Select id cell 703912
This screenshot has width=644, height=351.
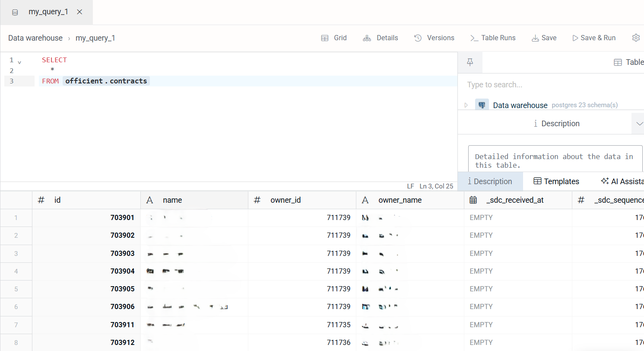(x=86, y=343)
